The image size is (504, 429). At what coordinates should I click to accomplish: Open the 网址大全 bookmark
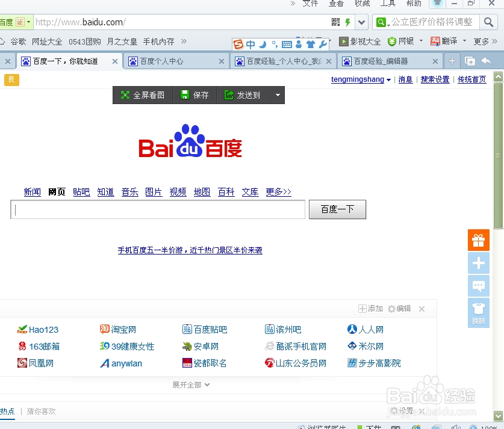point(47,42)
